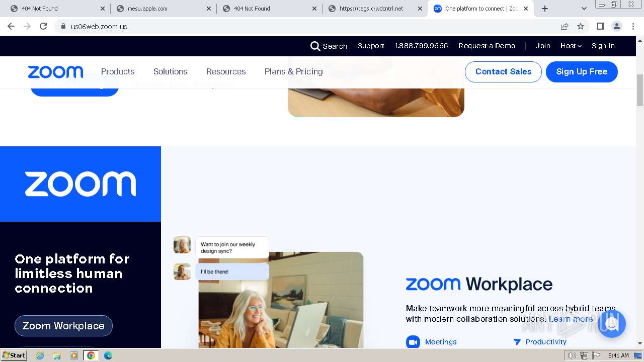Open Internet Explorer from the taskbar
The width and height of the screenshot is (644, 362).
click(40, 355)
